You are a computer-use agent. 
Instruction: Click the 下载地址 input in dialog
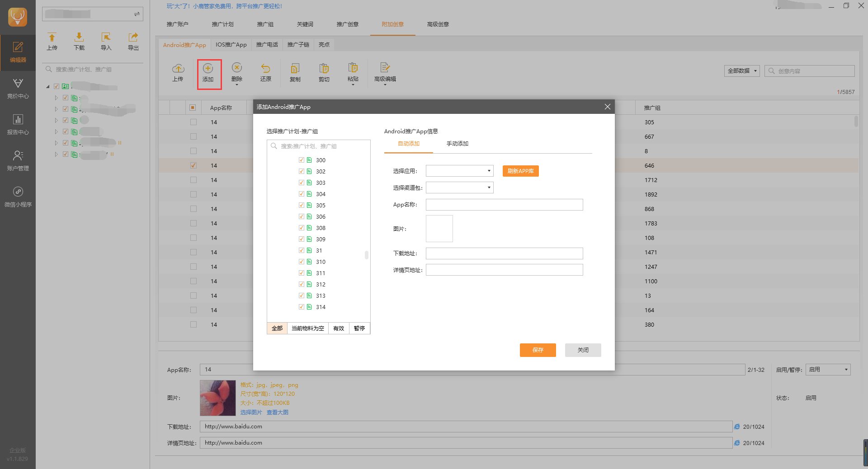point(505,253)
